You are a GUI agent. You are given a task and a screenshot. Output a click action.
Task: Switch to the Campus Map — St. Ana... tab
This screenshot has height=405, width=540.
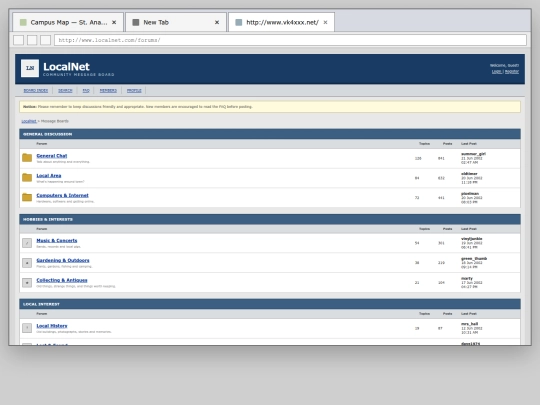coord(68,22)
